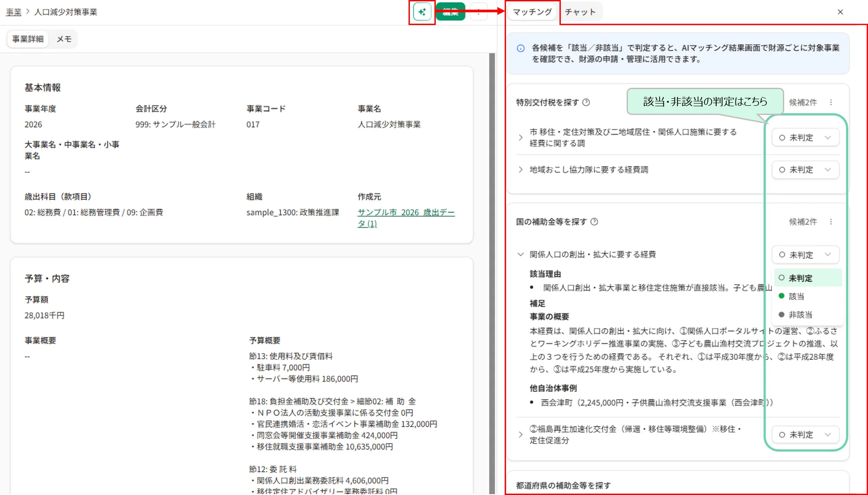The height and width of the screenshot is (495, 868).
Task: Open kebab menu for 特別交付税 section
Action: [831, 102]
